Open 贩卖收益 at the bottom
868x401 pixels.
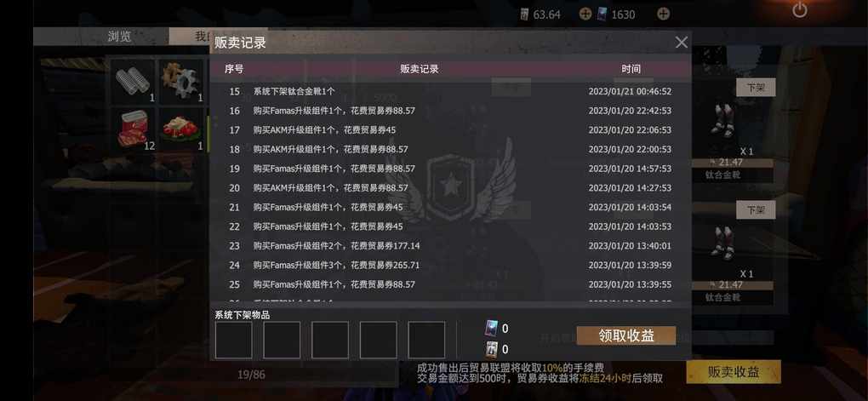click(x=734, y=372)
